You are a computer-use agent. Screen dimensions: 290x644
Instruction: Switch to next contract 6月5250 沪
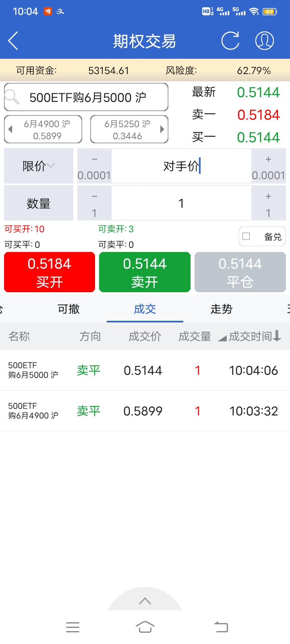[129, 129]
